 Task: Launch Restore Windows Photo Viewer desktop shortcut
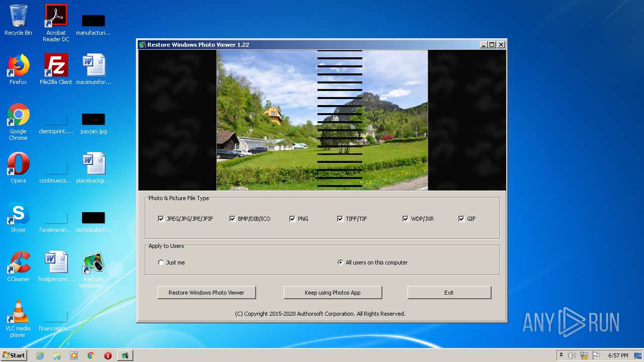pyautogui.click(x=94, y=270)
